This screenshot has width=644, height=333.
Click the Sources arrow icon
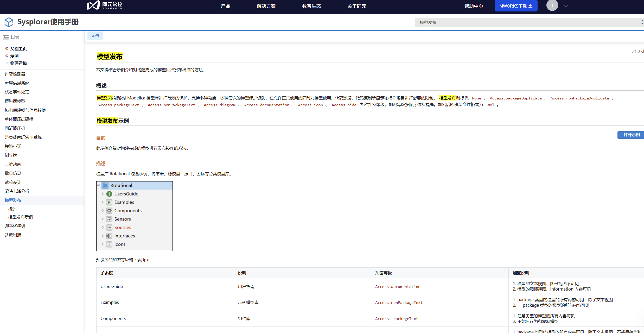[x=109, y=228]
